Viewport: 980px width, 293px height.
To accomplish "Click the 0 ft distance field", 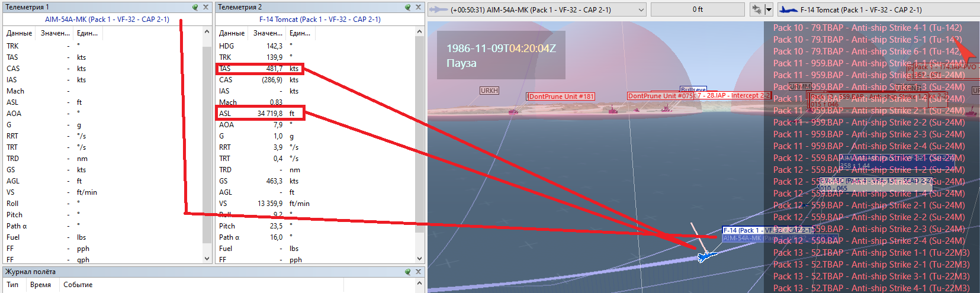I will coord(698,9).
